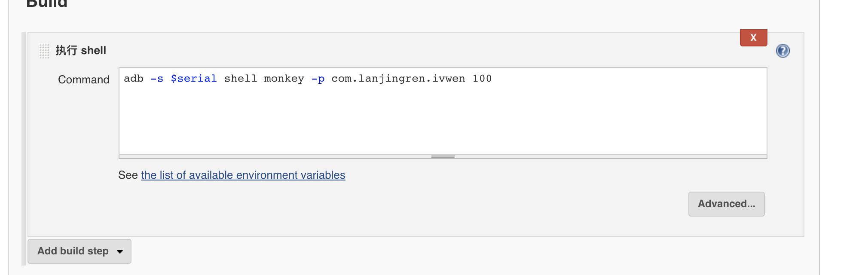The height and width of the screenshot is (275, 868).
Task: Click the Build section heading
Action: (47, 4)
